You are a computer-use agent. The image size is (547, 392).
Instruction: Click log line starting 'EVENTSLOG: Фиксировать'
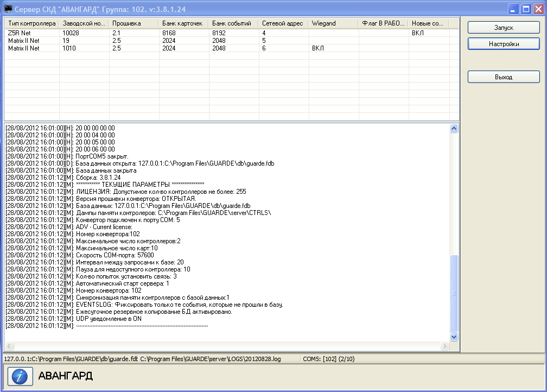coord(144,305)
